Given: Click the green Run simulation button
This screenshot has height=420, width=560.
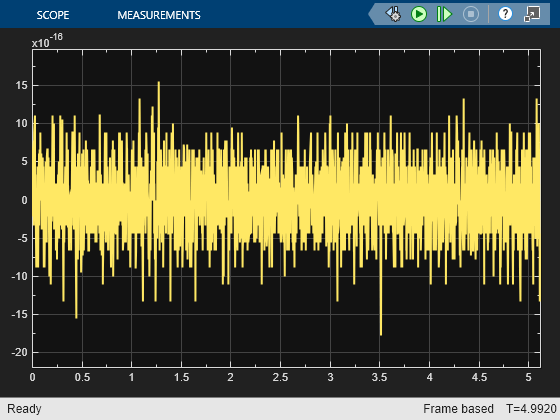Looking at the screenshot, I should [419, 14].
